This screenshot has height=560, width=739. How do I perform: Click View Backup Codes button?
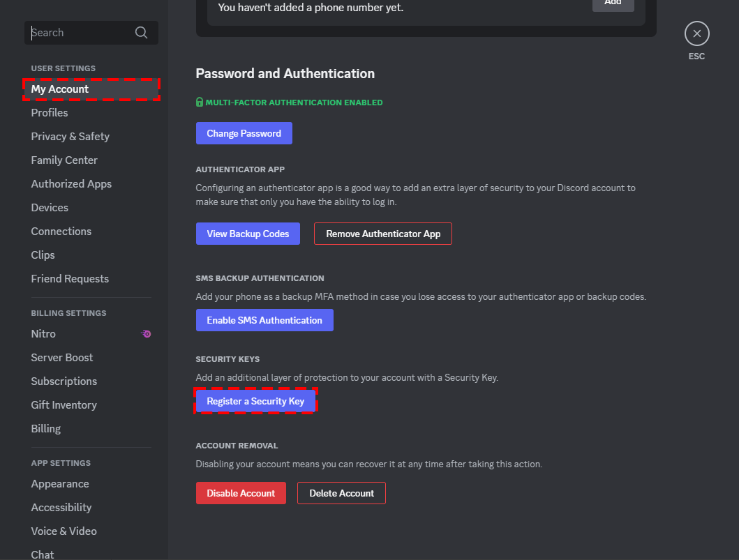[x=248, y=234]
